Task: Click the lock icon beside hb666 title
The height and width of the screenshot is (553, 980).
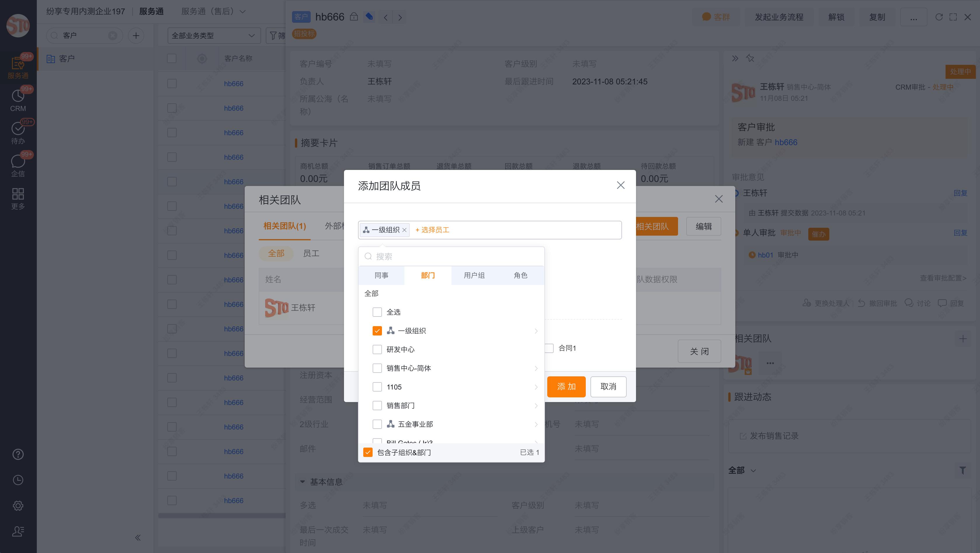Action: [x=354, y=17]
